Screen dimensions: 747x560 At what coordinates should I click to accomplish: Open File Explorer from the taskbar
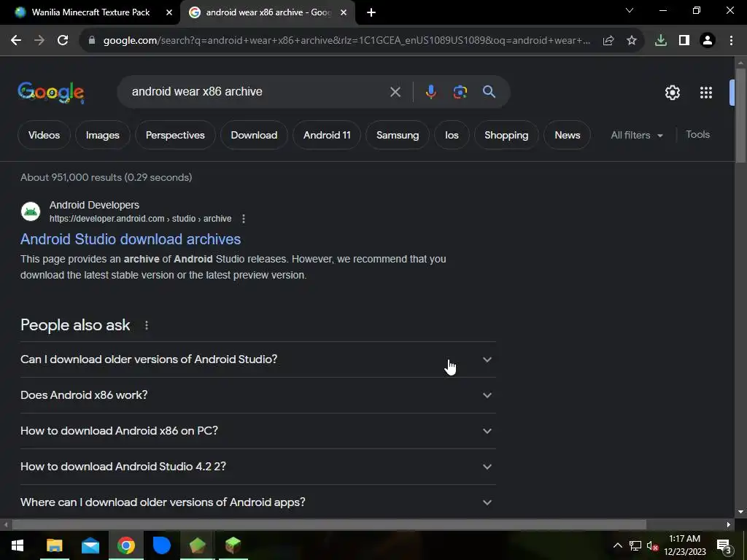[x=54, y=545]
